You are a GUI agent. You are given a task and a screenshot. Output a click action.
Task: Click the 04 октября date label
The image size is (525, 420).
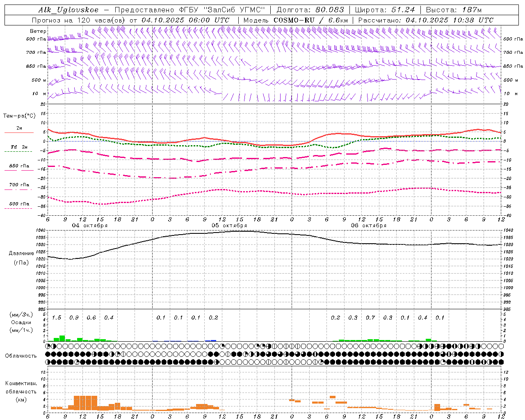90,226
